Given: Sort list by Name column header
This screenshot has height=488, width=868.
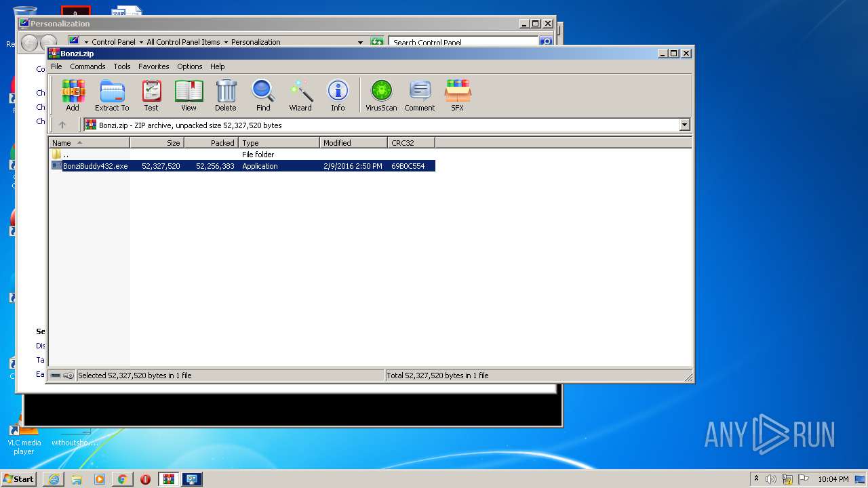Looking at the screenshot, I should [89, 143].
